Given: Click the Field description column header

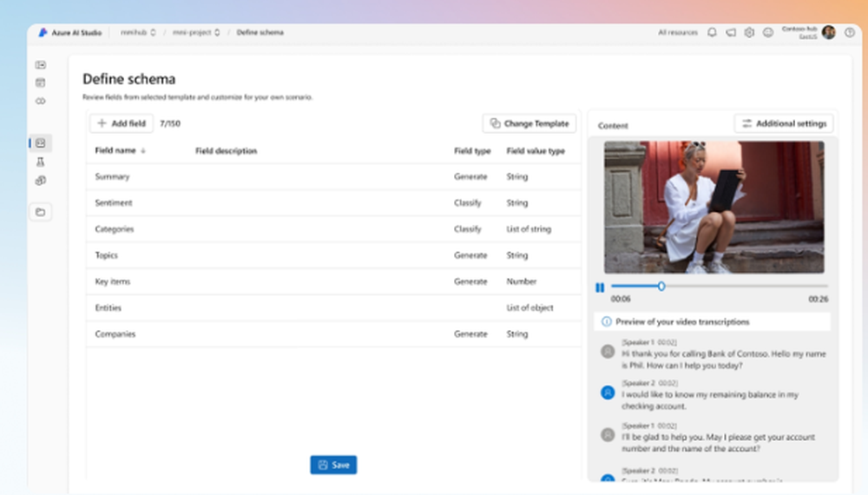Looking at the screenshot, I should click(x=226, y=150).
